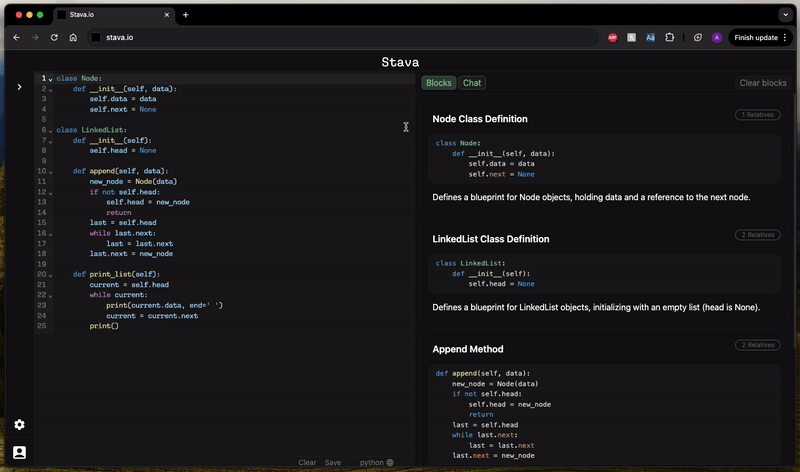Screen dimensions: 800x472
Task: Click the globe icon beside python
Action: coord(390,462)
